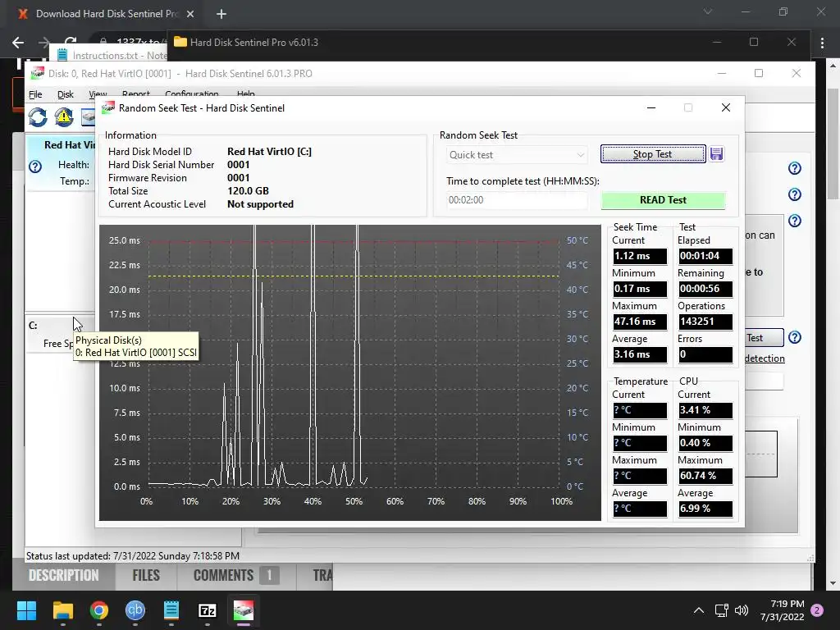Click the Operations count 143251

tap(705, 322)
